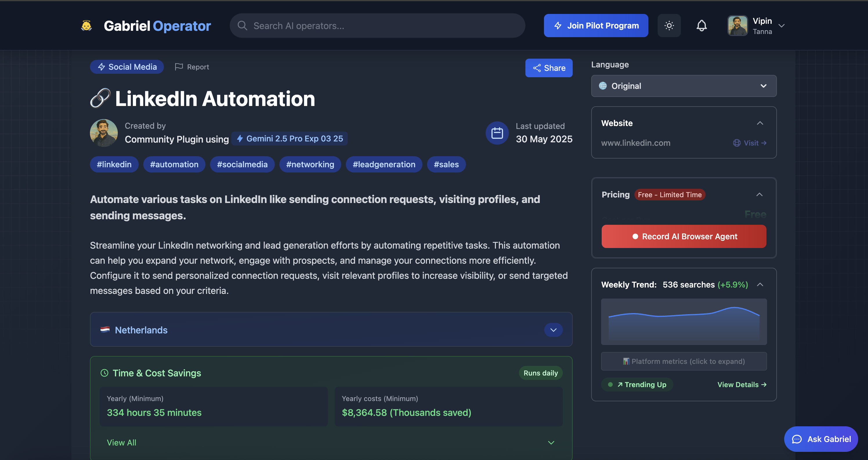The width and height of the screenshot is (868, 460).
Task: Select the Social Media category badge
Action: [x=127, y=67]
